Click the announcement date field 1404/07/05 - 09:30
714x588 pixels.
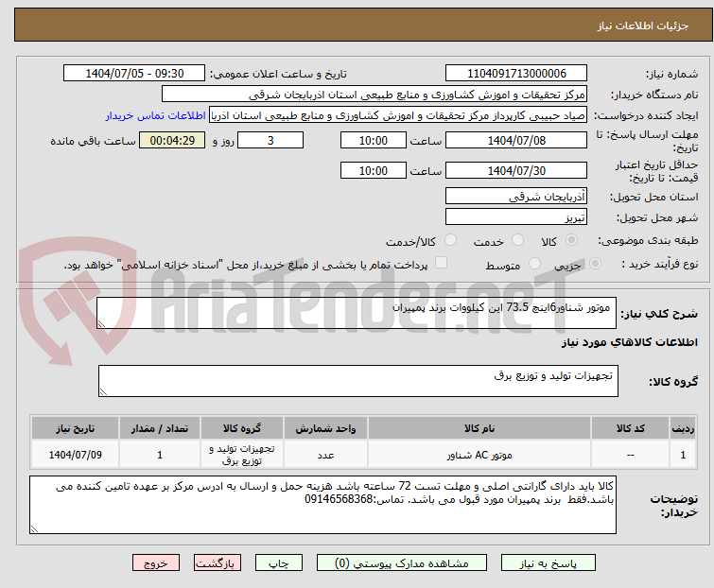coord(134,74)
